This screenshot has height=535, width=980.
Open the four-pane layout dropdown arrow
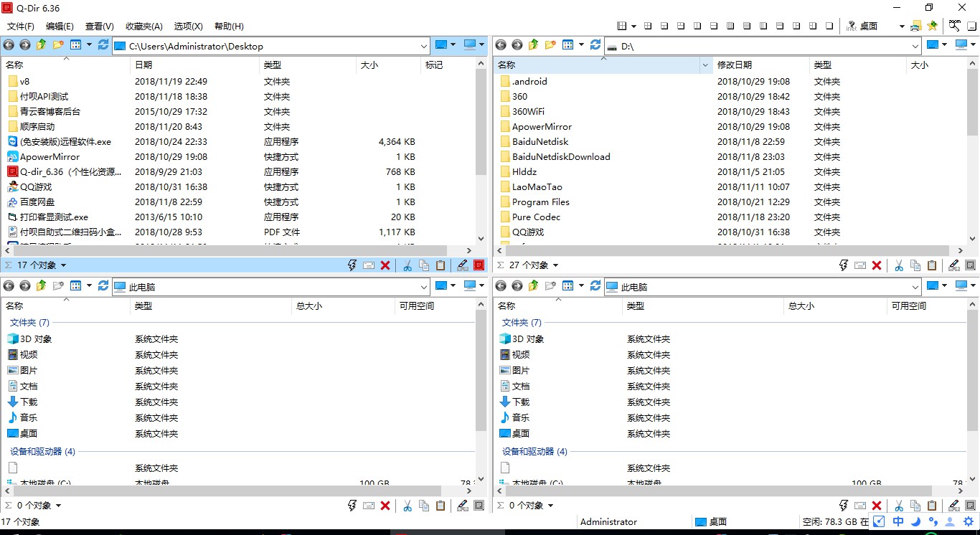tap(633, 26)
